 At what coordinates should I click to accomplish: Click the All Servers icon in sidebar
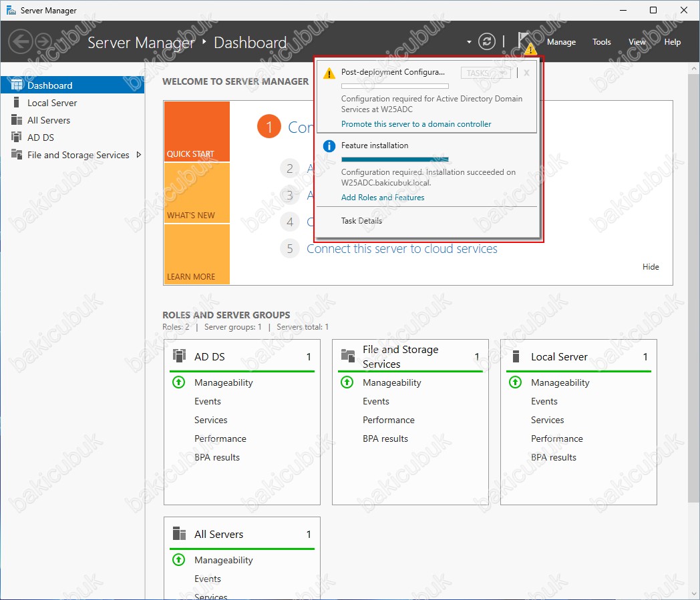tap(17, 120)
